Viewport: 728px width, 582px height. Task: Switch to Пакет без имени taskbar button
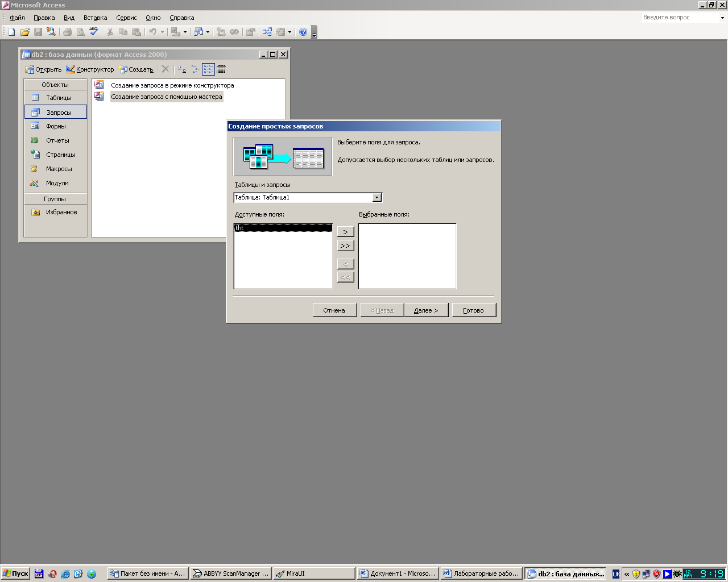pyautogui.click(x=147, y=574)
